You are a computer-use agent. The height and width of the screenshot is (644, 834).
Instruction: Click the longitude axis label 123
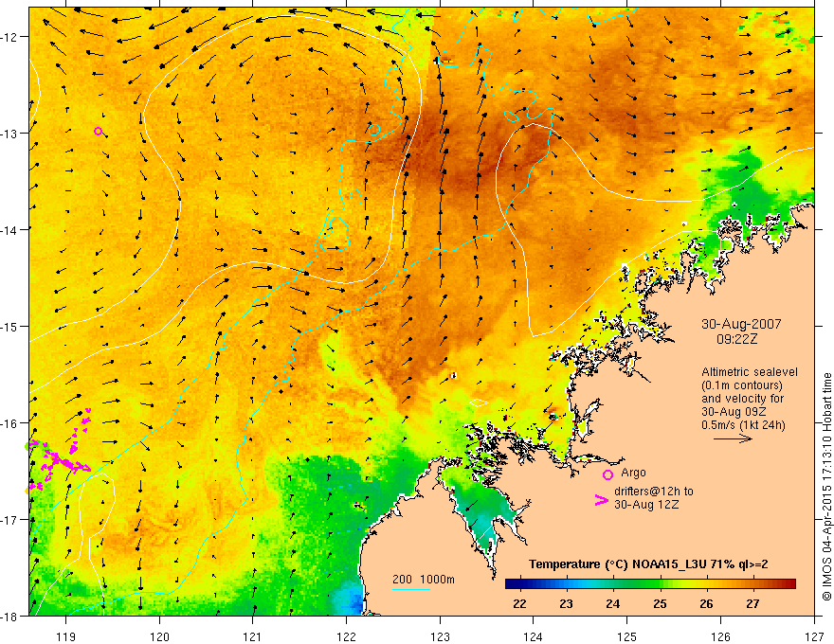pyautogui.click(x=440, y=636)
